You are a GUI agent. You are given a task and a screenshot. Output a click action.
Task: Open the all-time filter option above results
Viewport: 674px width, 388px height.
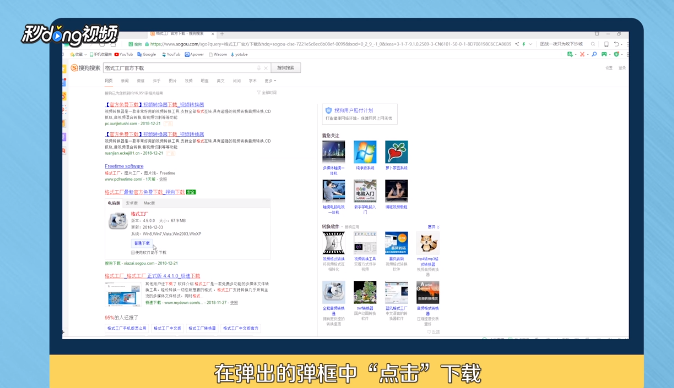pos(267,92)
